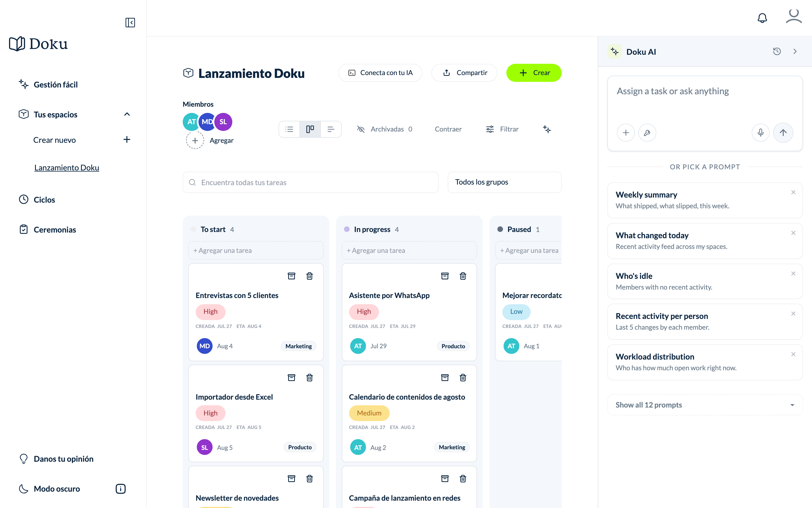Open Doku AI history icon

click(777, 51)
